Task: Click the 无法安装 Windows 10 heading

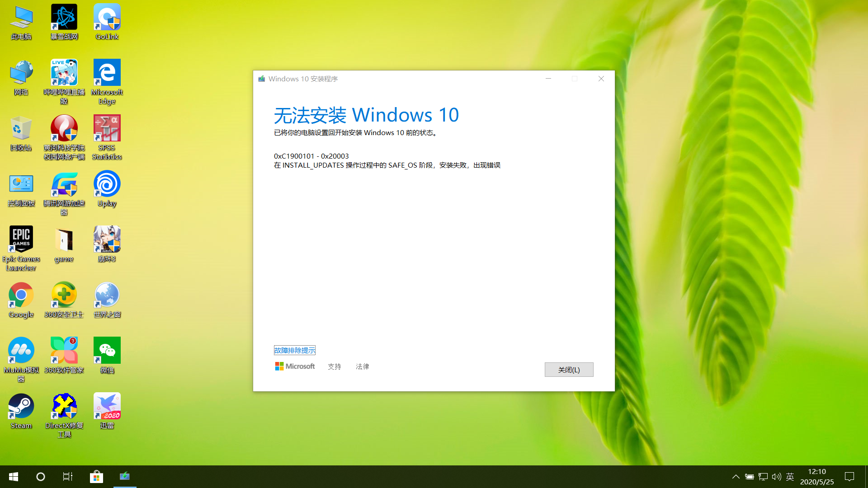Action: point(367,115)
